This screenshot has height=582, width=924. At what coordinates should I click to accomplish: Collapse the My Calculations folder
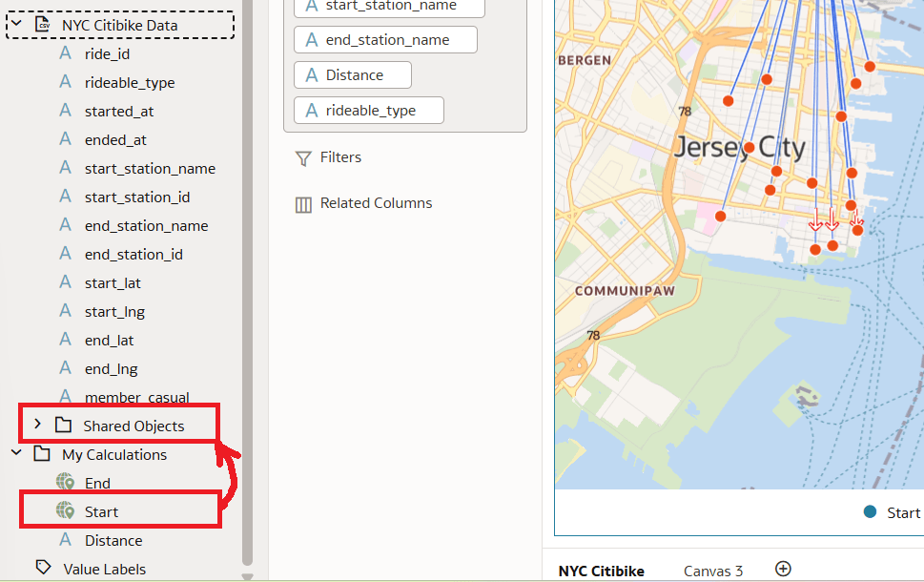point(17,453)
